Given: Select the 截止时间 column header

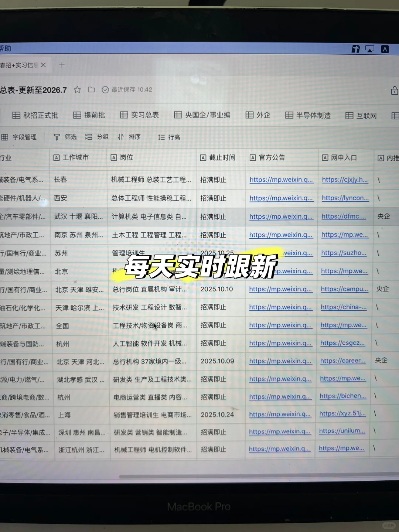Looking at the screenshot, I should (221, 158).
